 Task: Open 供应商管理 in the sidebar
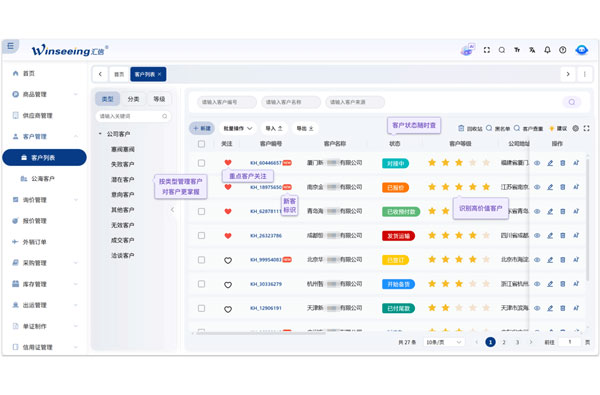[x=37, y=115]
